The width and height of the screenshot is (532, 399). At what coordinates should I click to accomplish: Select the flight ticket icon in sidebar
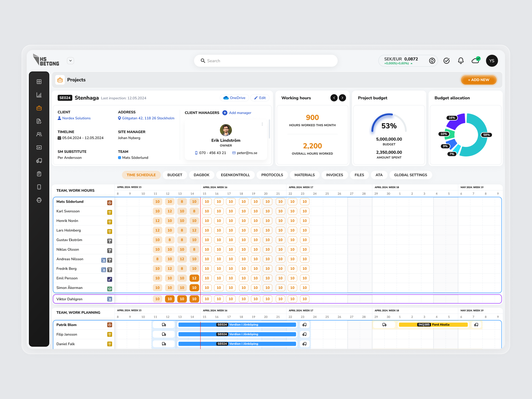39,148
